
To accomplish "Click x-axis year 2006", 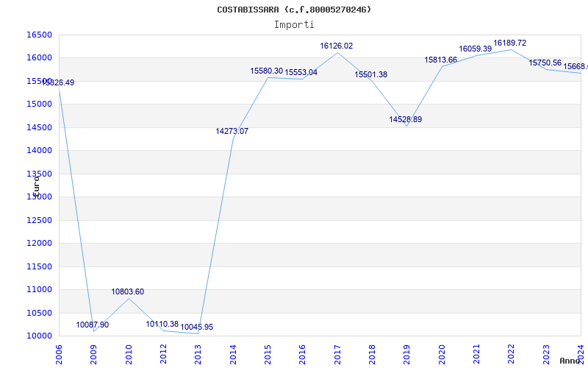I will 59,354.
